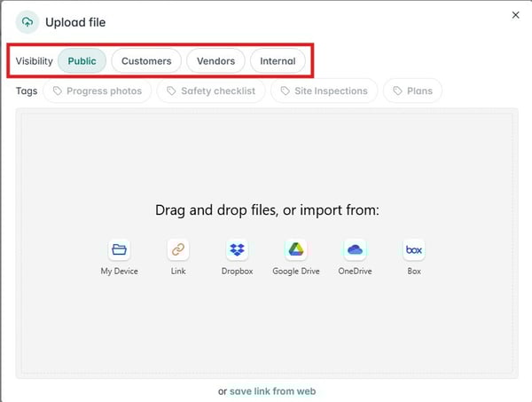Click tag icon on Progress photos

58,91
